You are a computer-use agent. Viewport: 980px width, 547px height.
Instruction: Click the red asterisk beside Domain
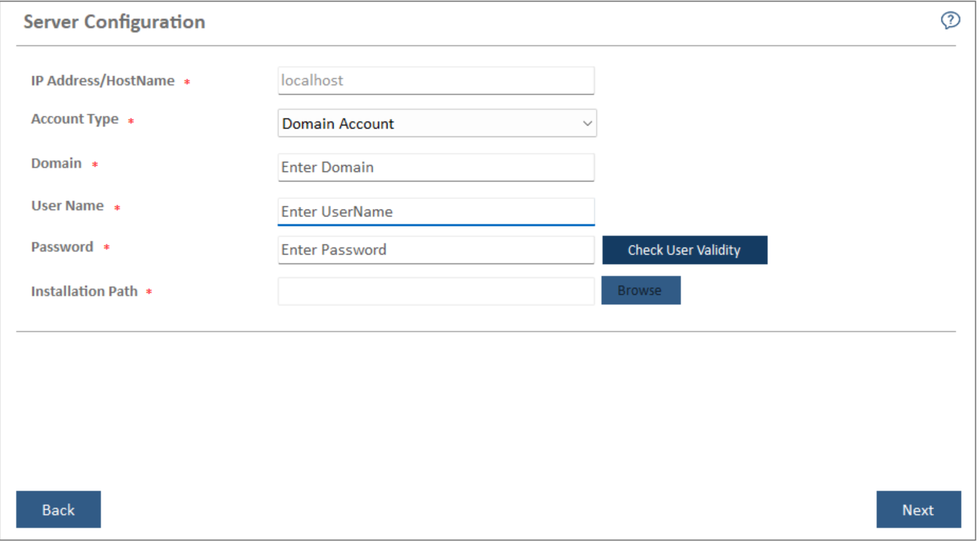[95, 165]
